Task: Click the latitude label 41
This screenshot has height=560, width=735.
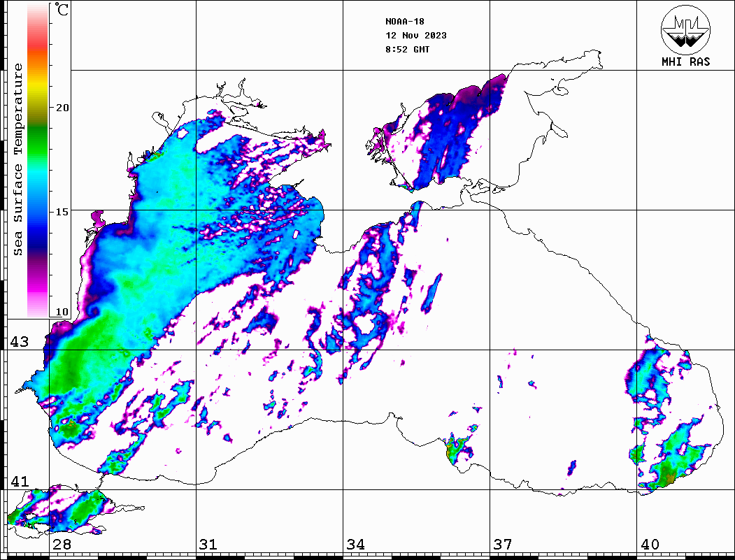Action: click(x=20, y=482)
